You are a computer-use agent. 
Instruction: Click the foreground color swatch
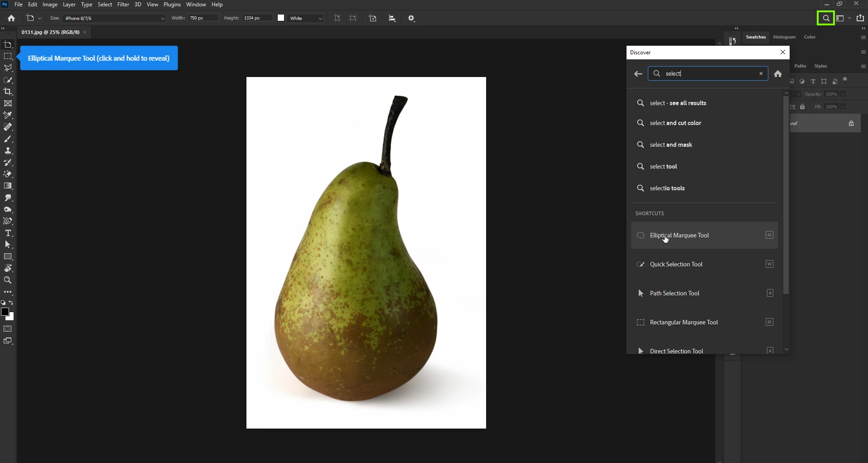point(5,312)
